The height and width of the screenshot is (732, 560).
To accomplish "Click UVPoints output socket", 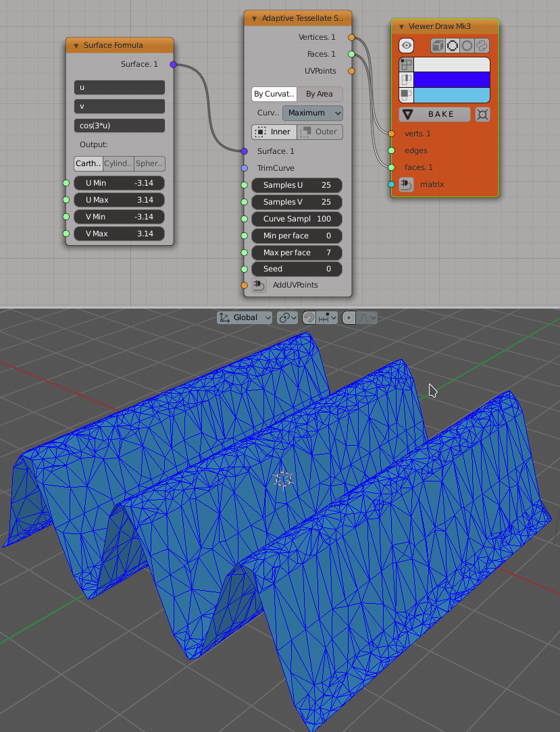I will (351, 71).
